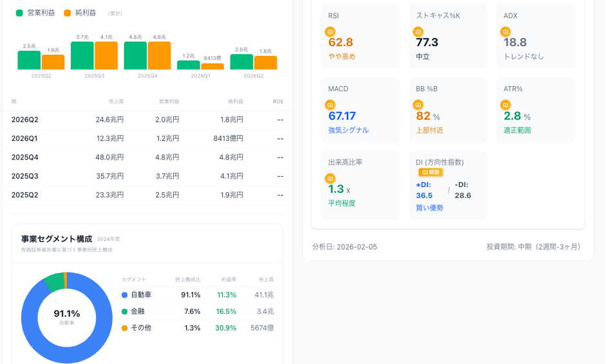Select the 自動車 segment row
This screenshot has width=605, height=364.
pyautogui.click(x=197, y=295)
